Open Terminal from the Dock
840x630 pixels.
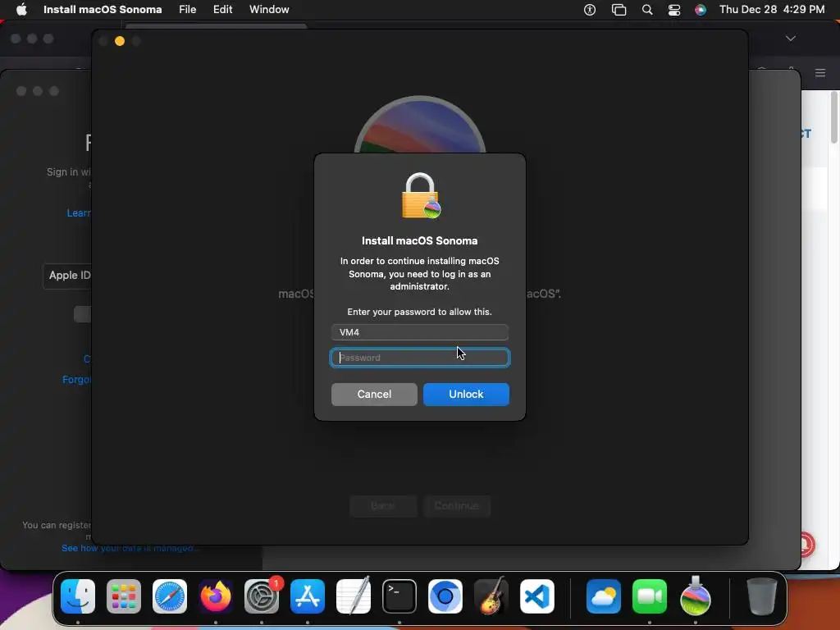399,596
